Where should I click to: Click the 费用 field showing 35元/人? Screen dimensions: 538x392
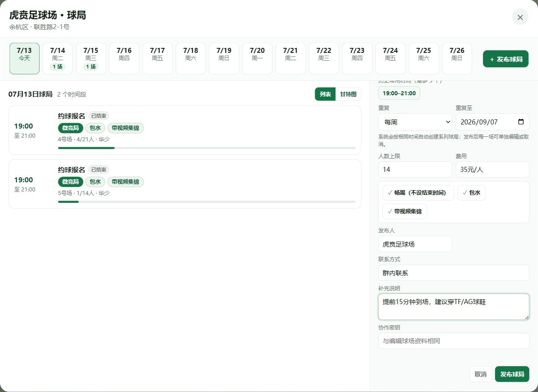point(492,170)
